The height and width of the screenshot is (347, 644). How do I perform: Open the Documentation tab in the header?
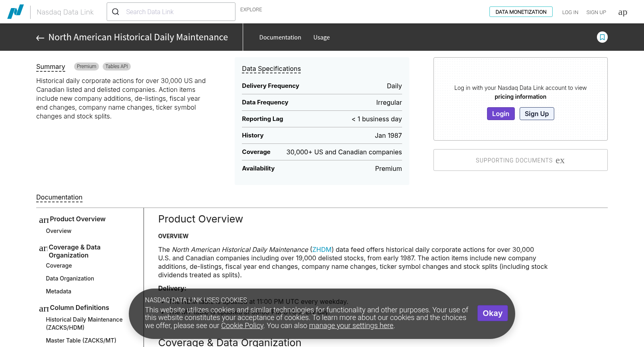[280, 37]
